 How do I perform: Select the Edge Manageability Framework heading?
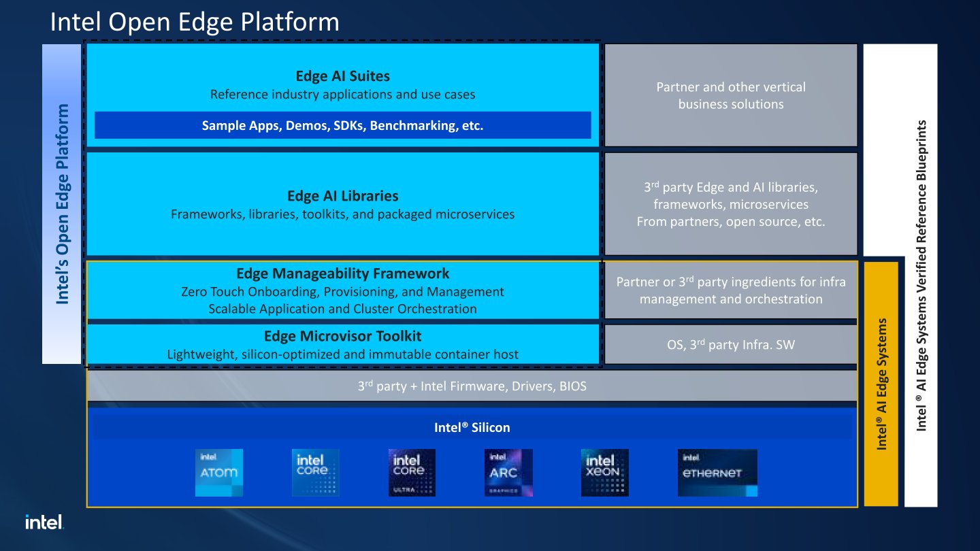[x=342, y=273]
